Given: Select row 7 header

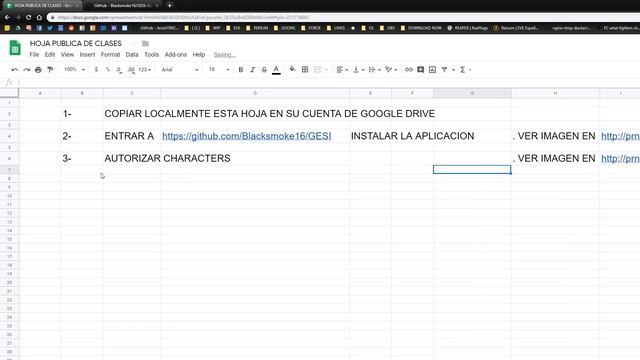Looking at the screenshot, I should (x=9, y=169).
